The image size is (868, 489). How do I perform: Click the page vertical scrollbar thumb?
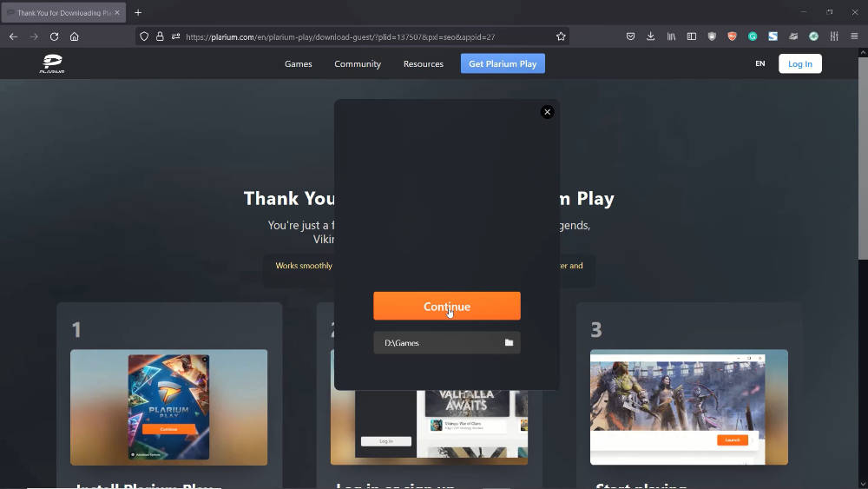click(863, 158)
